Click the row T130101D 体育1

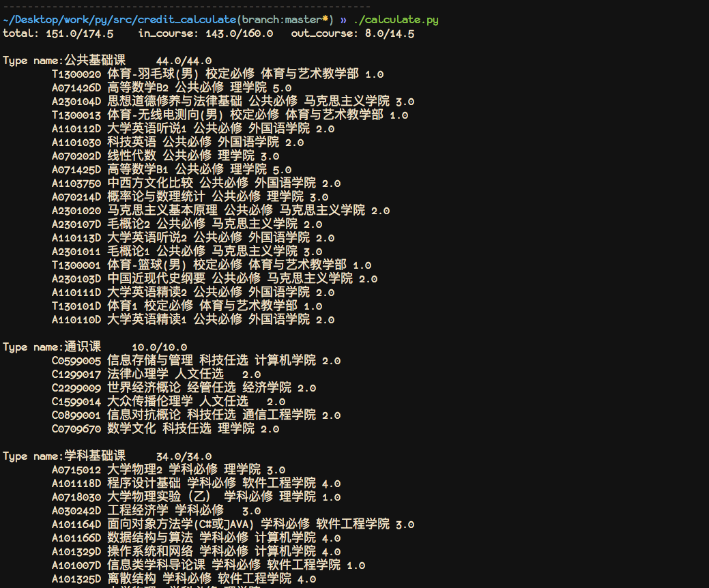[x=187, y=306]
